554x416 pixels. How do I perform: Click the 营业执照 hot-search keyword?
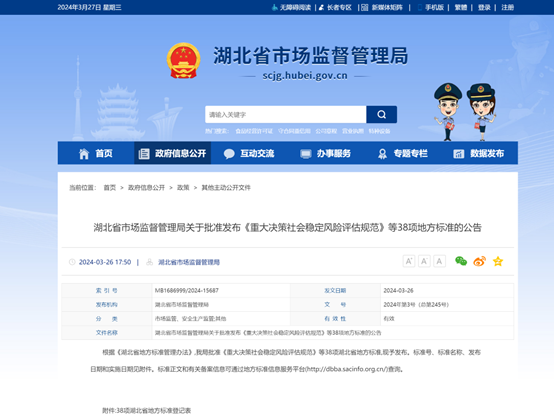(x=353, y=131)
